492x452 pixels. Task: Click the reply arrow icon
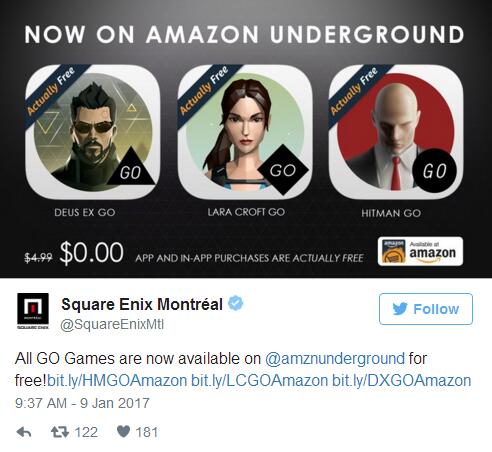tap(24, 432)
